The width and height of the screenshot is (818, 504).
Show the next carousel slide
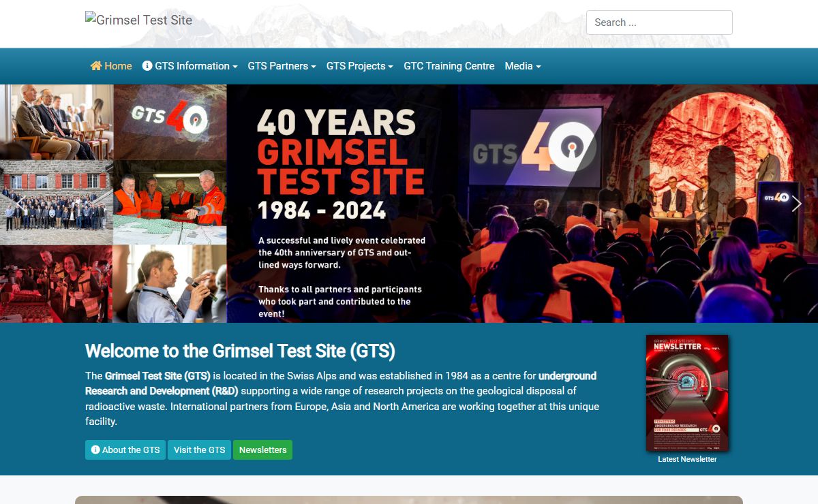(796, 204)
